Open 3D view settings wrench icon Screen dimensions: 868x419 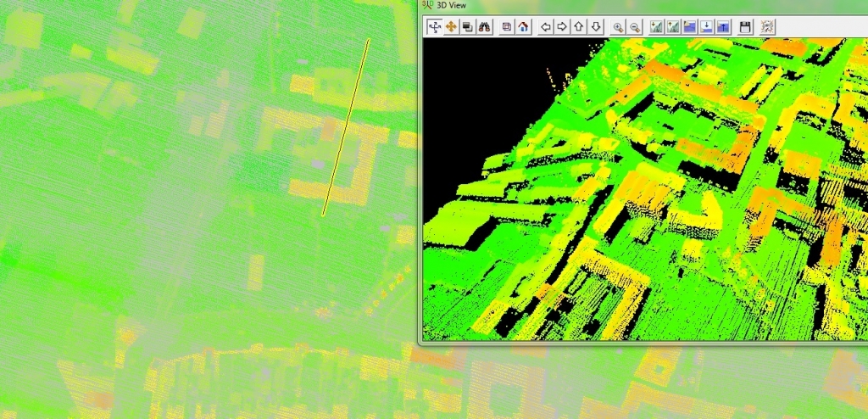coord(767,26)
